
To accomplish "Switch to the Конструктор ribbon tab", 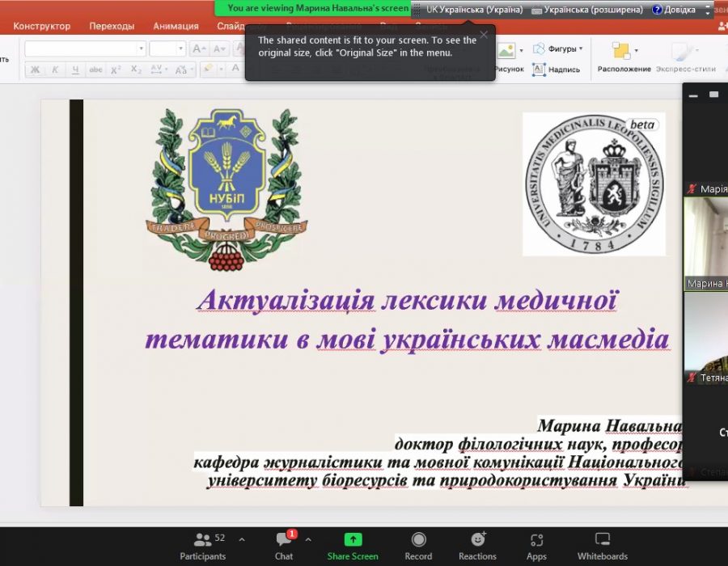I will pos(41,26).
